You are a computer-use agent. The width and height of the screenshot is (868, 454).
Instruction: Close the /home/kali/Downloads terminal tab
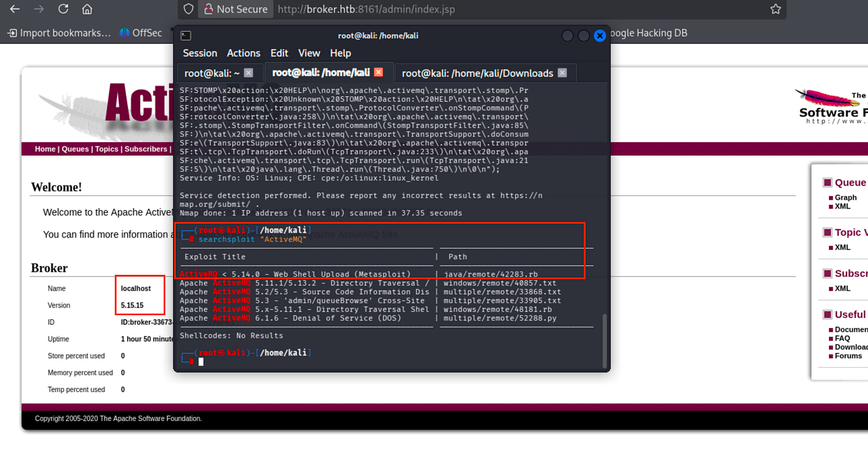[562, 73]
